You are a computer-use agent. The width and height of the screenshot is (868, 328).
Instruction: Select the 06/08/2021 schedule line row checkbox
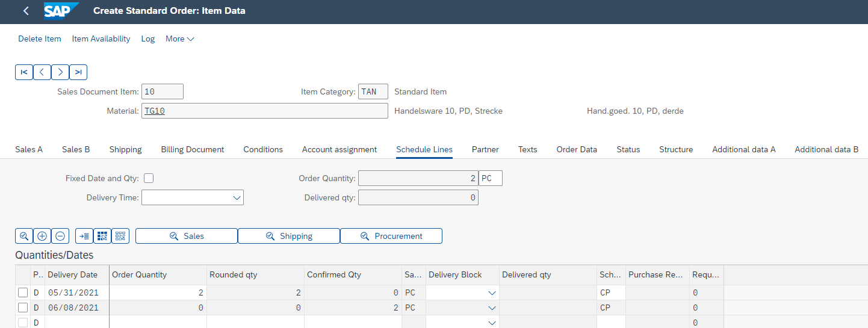coord(23,308)
